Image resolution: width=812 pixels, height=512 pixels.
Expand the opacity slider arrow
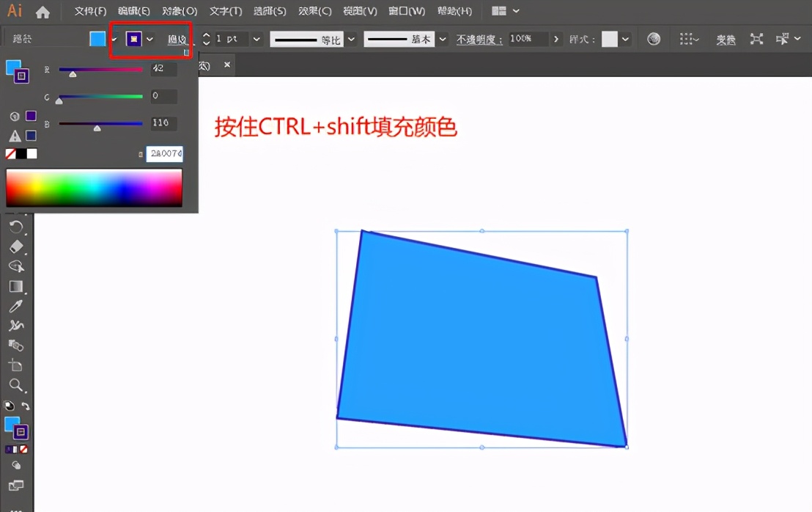click(x=556, y=39)
